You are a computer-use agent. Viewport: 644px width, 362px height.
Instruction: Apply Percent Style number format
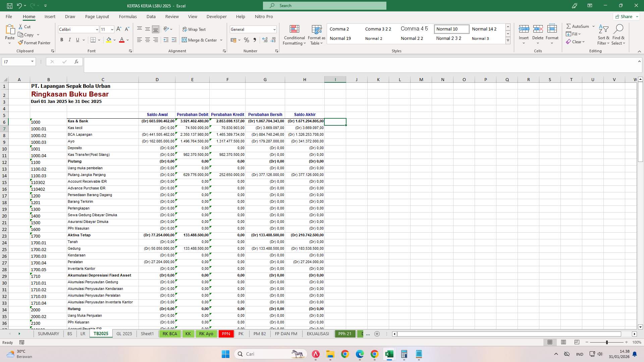point(247,40)
